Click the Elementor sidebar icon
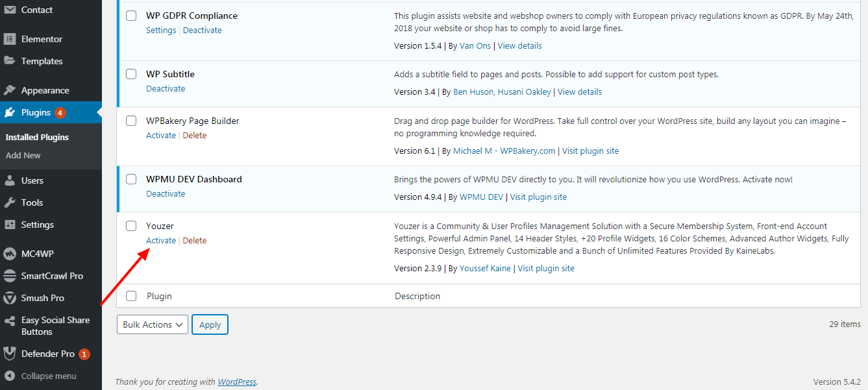 coord(10,39)
